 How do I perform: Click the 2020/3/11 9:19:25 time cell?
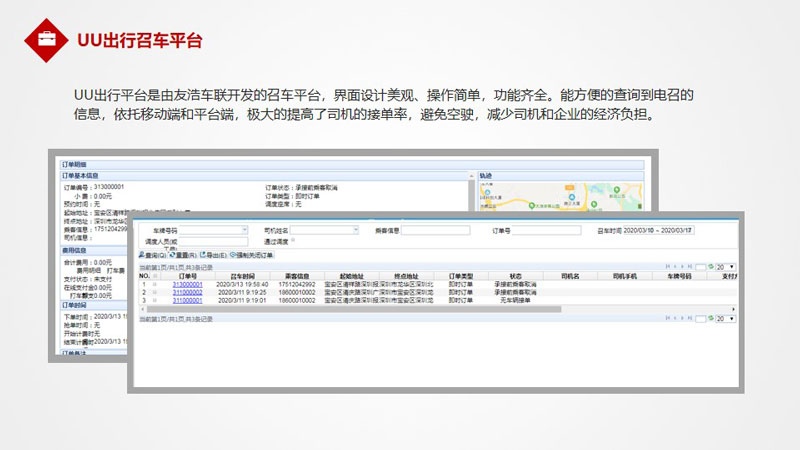(242, 292)
